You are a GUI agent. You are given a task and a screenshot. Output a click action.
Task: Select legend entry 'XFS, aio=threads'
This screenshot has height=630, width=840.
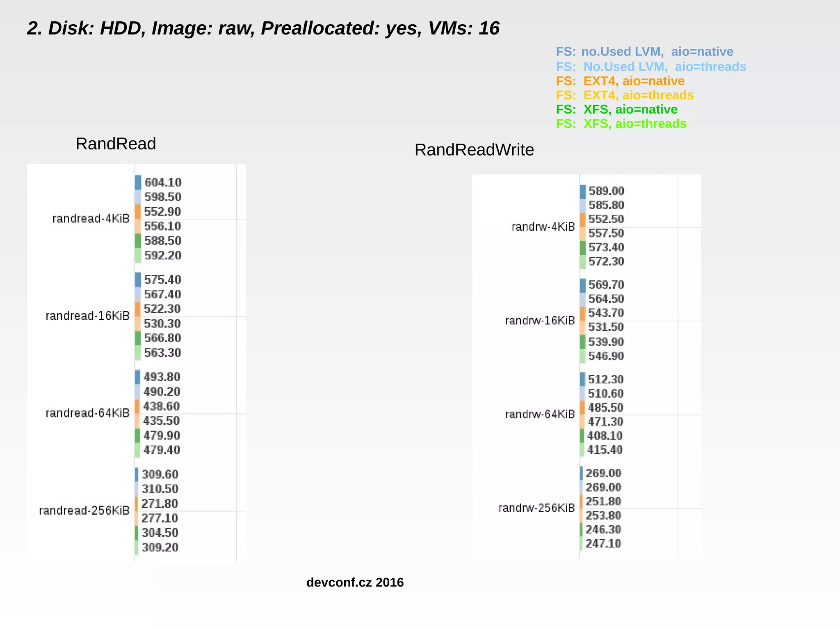click(x=621, y=124)
